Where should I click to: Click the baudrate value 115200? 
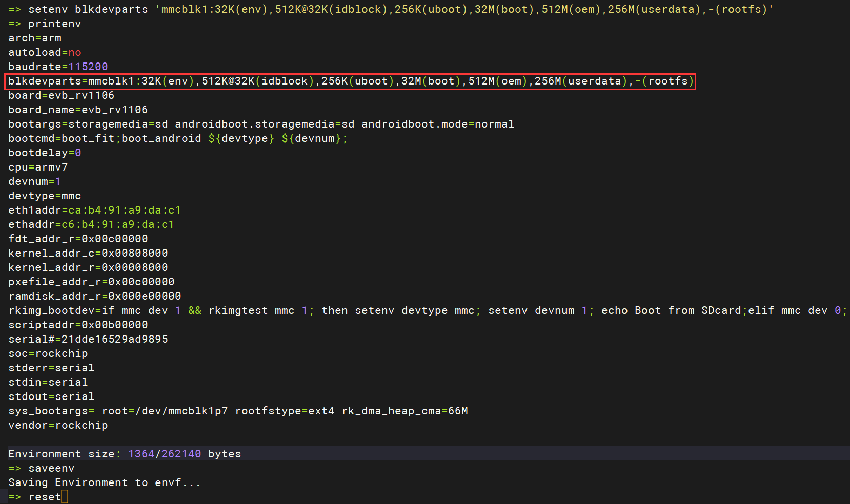[x=88, y=67]
